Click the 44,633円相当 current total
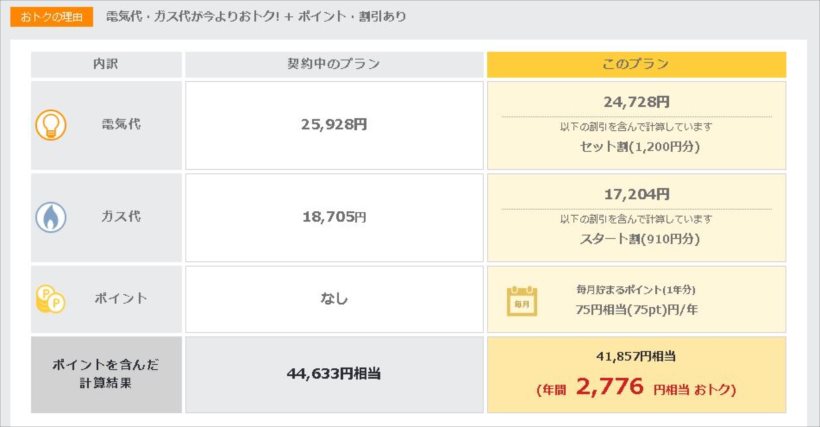 tap(334, 374)
